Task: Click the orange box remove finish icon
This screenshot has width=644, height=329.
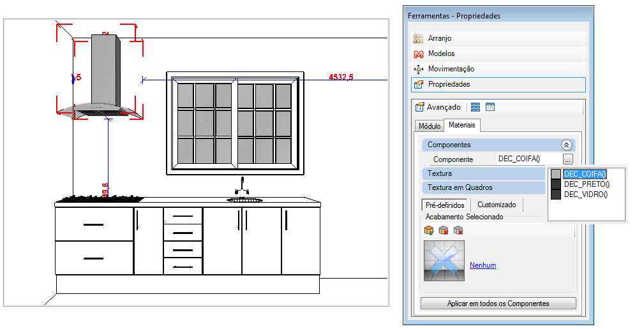Action: point(444,231)
